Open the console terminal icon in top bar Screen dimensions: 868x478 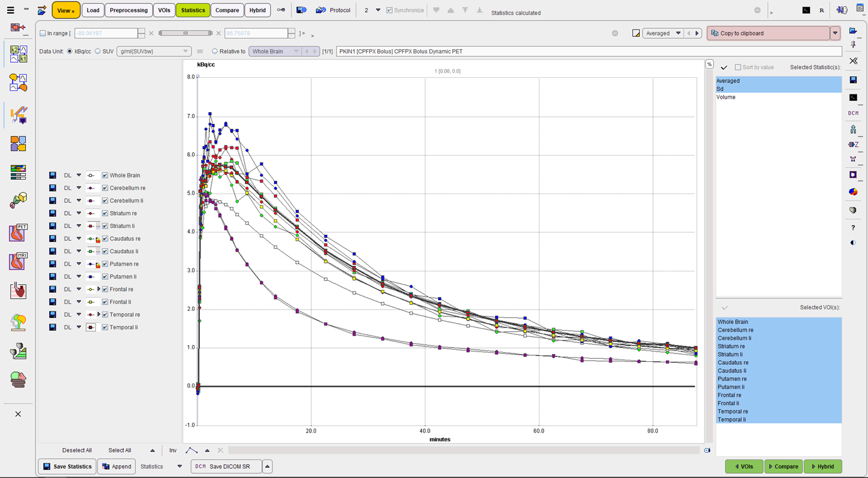(806, 10)
